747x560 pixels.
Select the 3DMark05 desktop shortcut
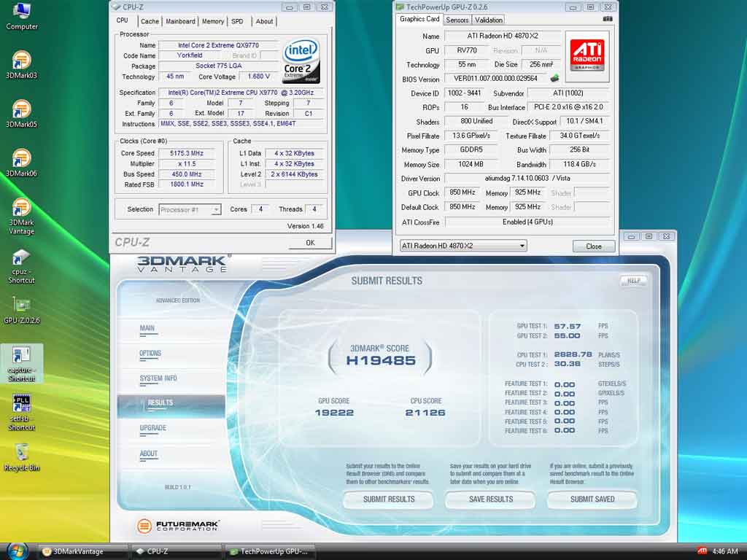(x=21, y=114)
